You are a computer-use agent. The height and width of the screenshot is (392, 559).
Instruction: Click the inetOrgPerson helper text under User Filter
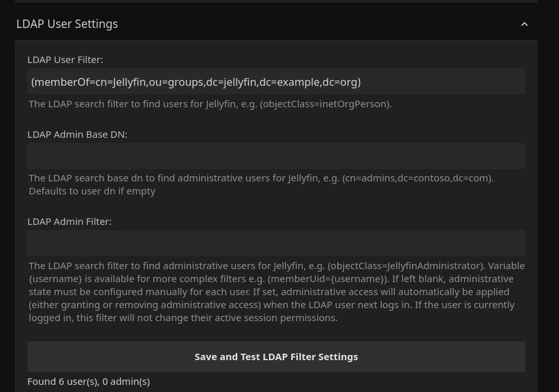210,103
